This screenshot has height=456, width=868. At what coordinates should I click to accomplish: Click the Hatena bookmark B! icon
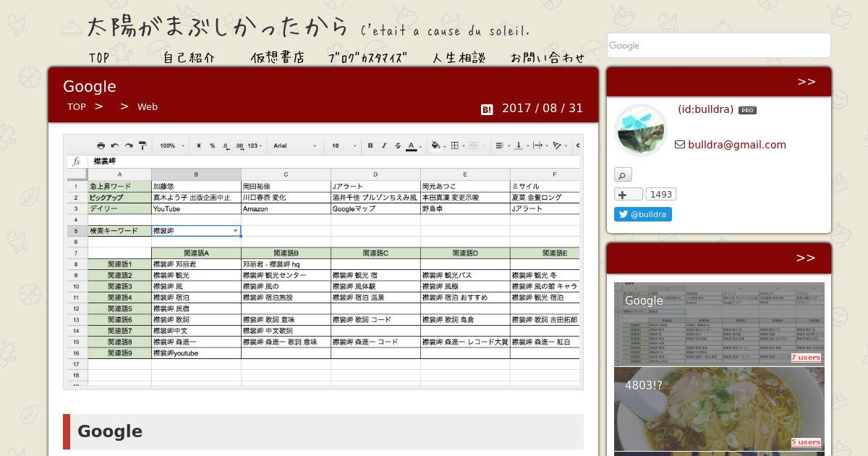coord(487,109)
